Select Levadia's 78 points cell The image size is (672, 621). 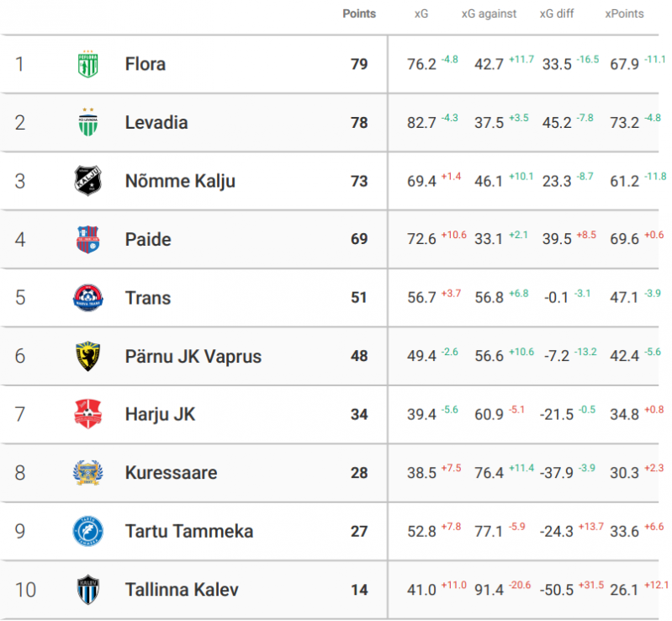point(359,123)
